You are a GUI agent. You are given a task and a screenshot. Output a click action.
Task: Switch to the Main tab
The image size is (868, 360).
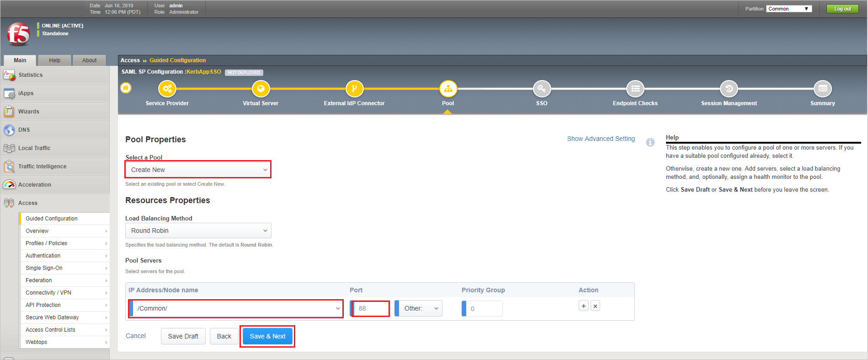tap(20, 60)
